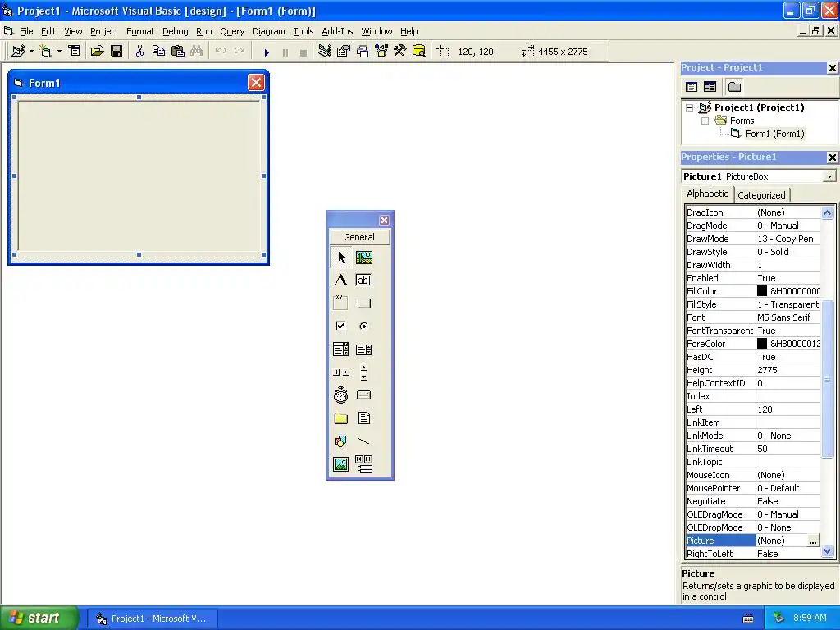
Task: Open the Add Form dropdown arrow
Action: click(x=59, y=52)
